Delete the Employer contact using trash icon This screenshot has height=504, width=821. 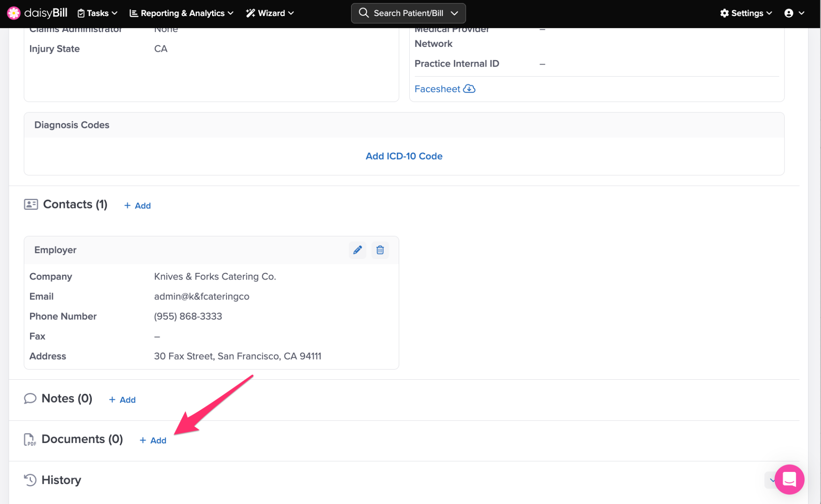tap(380, 250)
